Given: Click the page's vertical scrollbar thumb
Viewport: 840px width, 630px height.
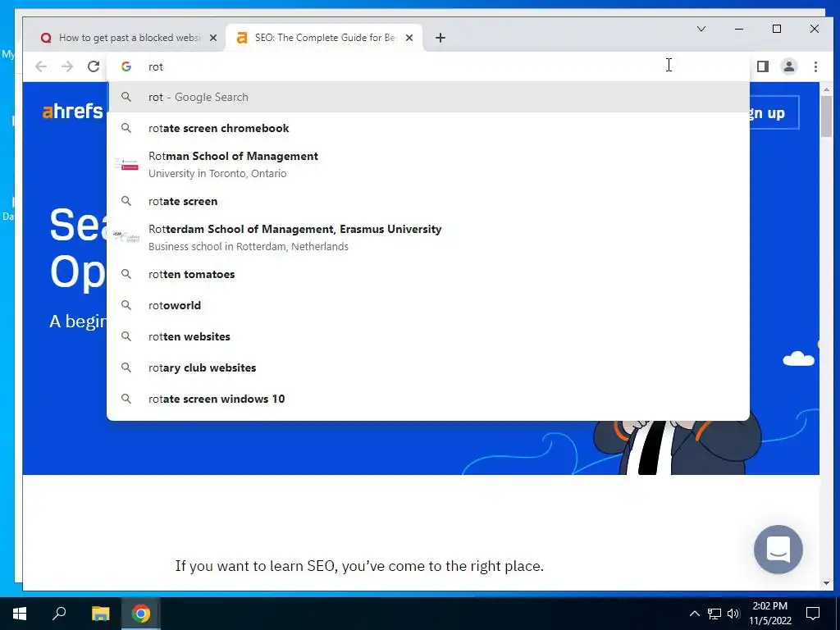Looking at the screenshot, I should click(x=826, y=116).
